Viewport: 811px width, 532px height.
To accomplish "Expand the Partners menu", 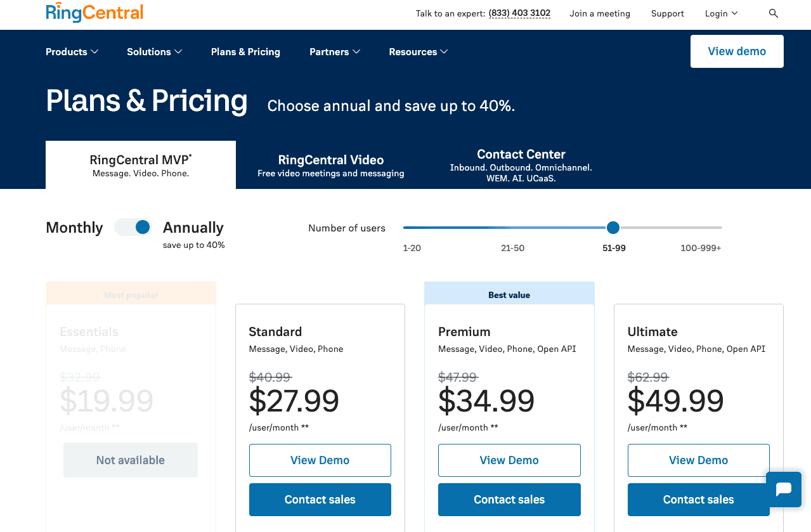I will coord(334,52).
